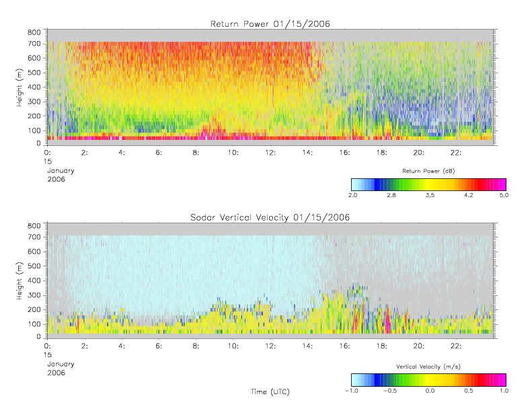Click the '2:' time tick under Return Power plot
This screenshot has height=411, width=532.
[85, 153]
